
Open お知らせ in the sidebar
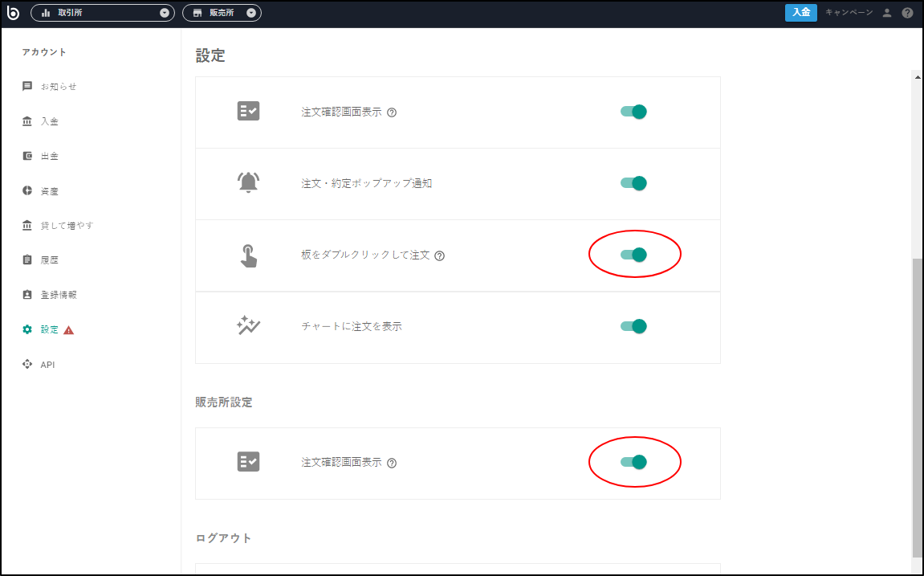[x=59, y=87]
